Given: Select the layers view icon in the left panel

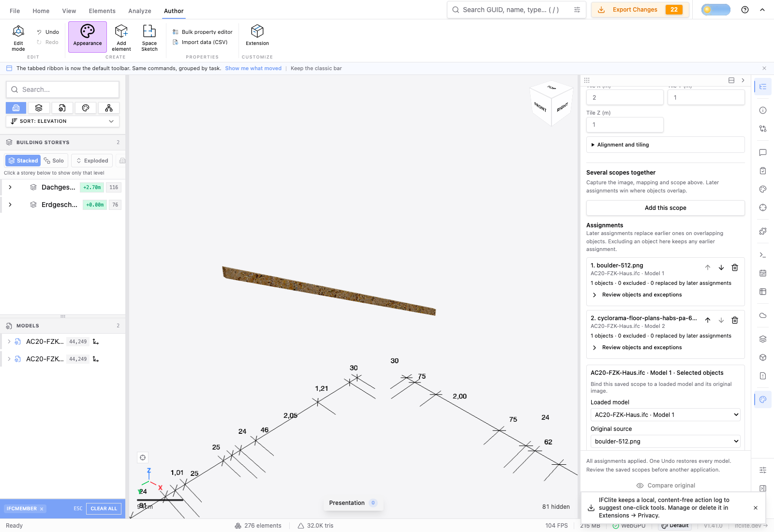Looking at the screenshot, I should (x=39, y=108).
